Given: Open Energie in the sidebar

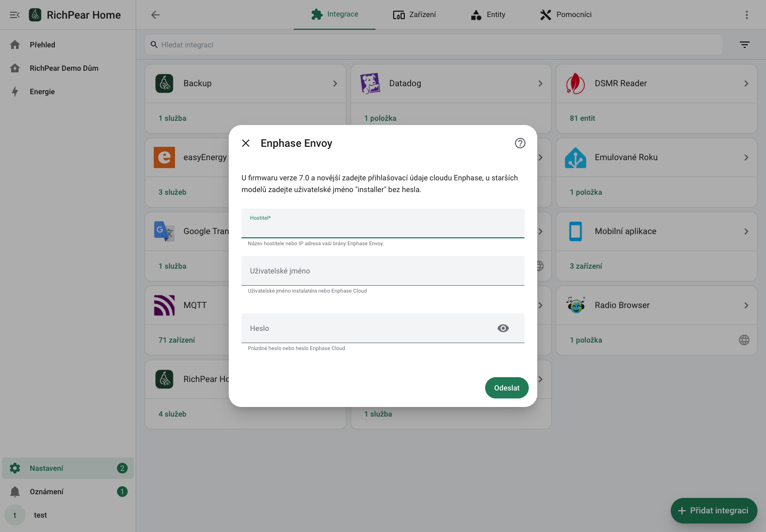Looking at the screenshot, I should [68, 92].
